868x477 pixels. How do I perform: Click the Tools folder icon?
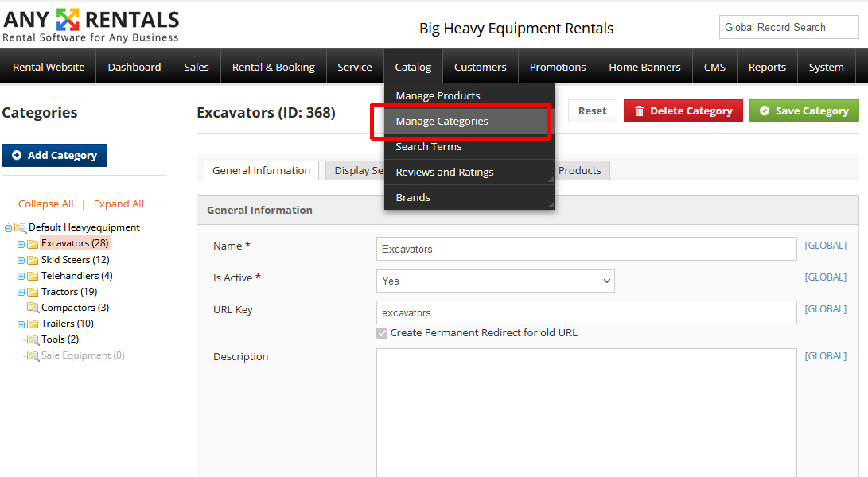tap(33, 339)
